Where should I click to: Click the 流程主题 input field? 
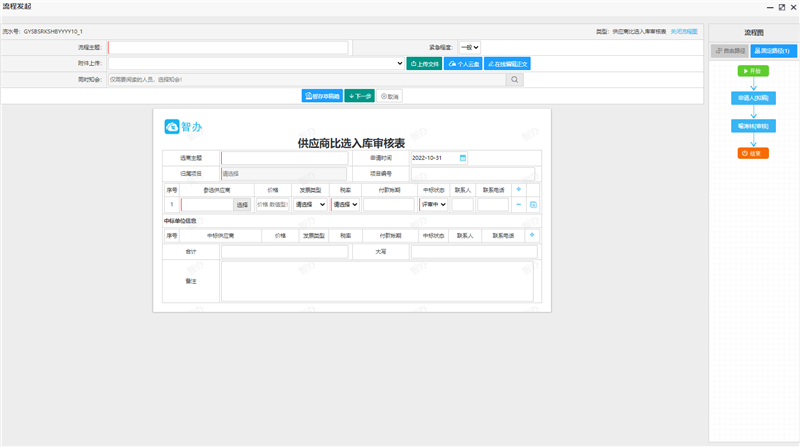[229, 47]
